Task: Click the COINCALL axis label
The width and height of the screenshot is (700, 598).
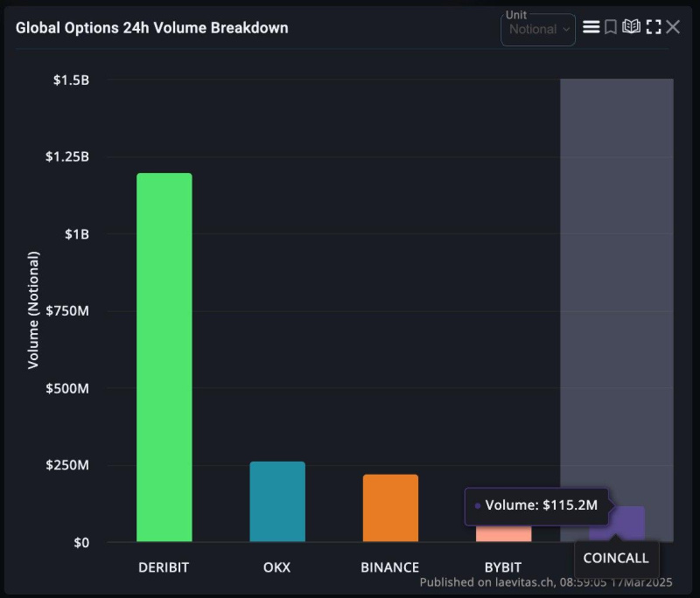Action: pos(615,558)
